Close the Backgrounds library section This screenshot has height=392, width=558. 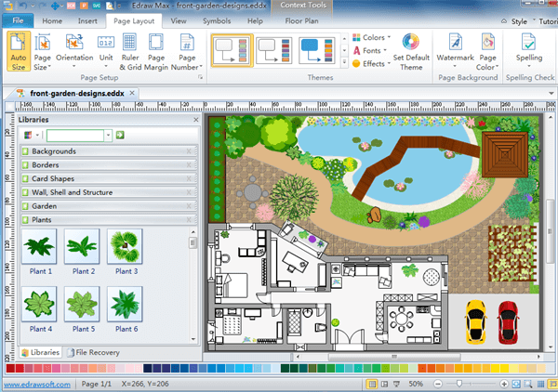[190, 150]
